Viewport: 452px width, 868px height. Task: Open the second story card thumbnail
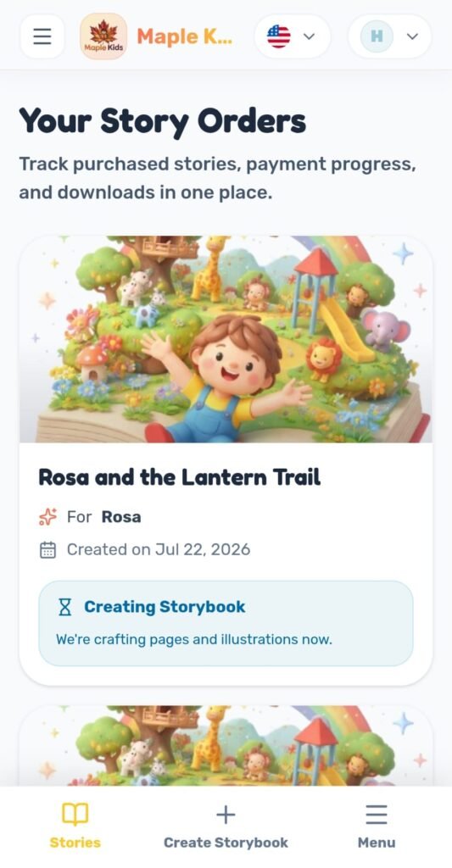pos(226,746)
